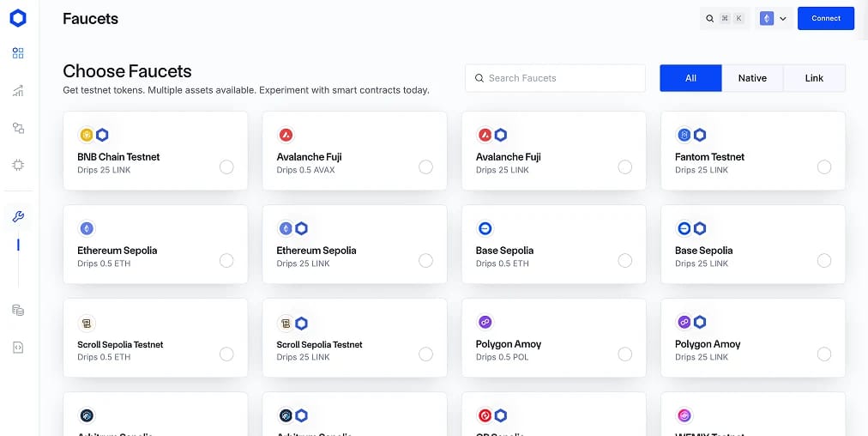The width and height of the screenshot is (868, 436).
Task: Select Polygon Amoy 25 LINK radio button
Action: tap(824, 354)
